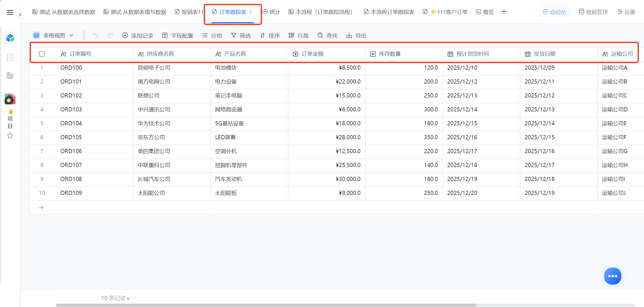Click row number 10
This screenshot has width=644, height=307.
point(42,193)
